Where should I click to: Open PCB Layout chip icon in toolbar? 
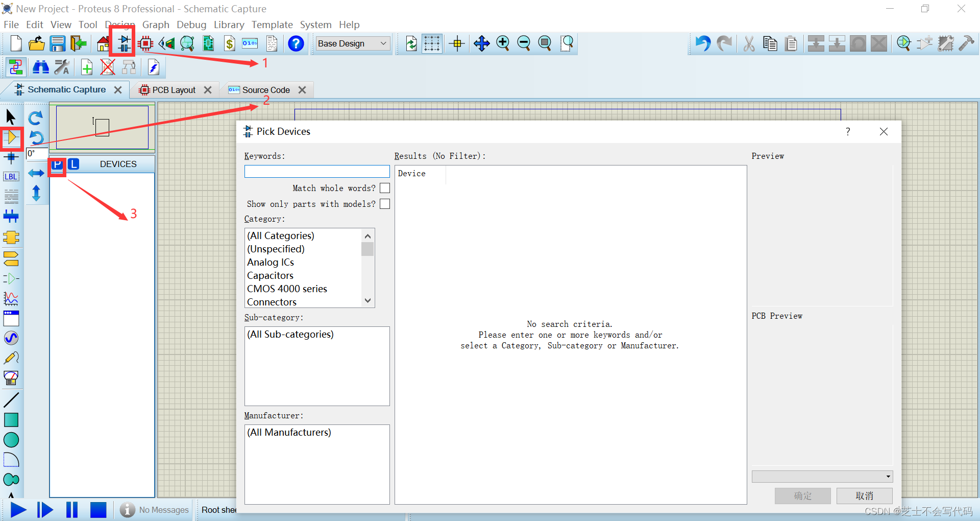145,43
